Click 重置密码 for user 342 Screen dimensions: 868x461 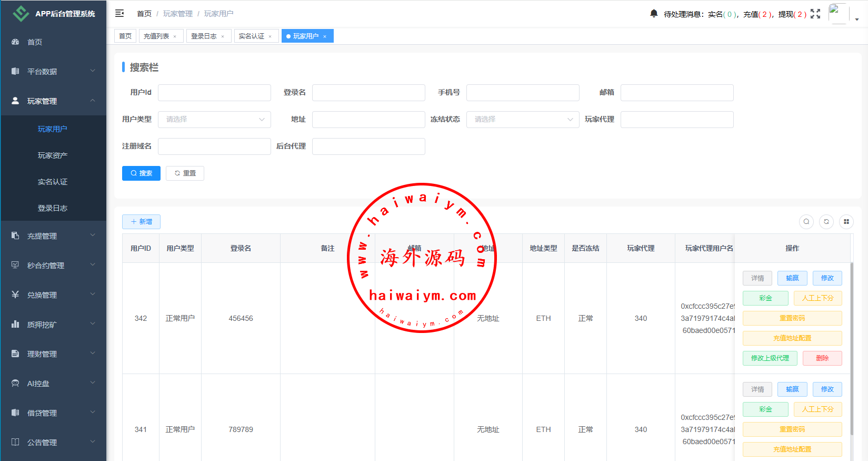(792, 318)
